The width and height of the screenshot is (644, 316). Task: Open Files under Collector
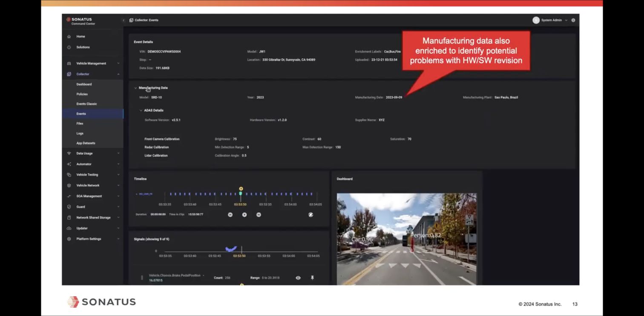[80, 124]
